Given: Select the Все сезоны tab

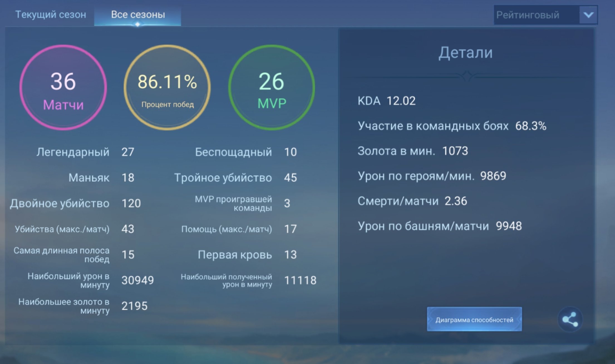Looking at the screenshot, I should pyautogui.click(x=138, y=15).
